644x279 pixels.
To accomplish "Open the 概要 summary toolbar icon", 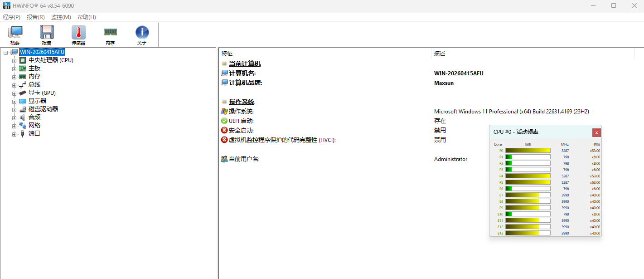I will (15, 33).
